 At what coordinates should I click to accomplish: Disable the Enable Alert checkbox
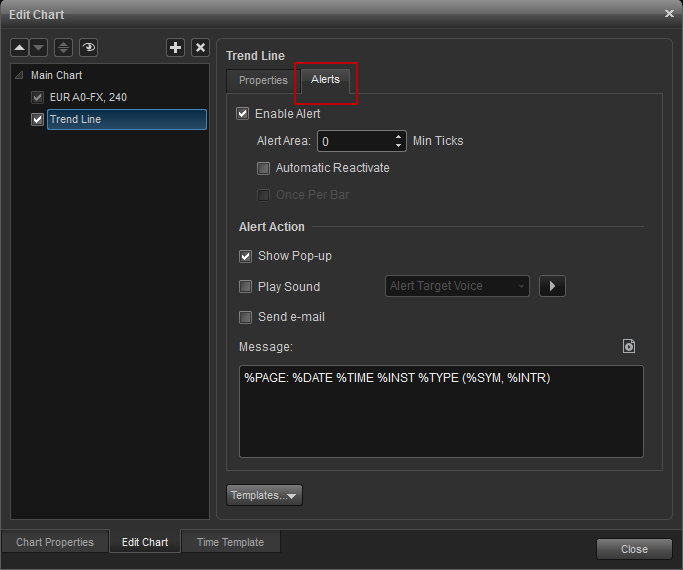243,114
